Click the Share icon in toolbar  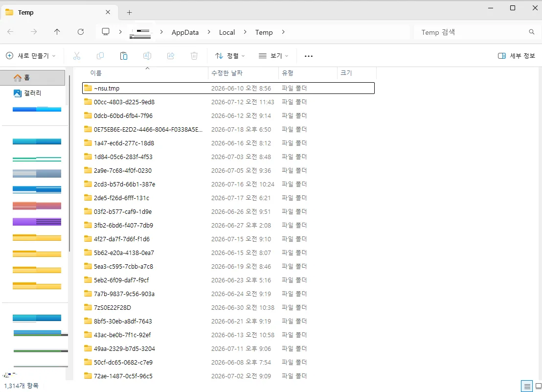point(171,56)
